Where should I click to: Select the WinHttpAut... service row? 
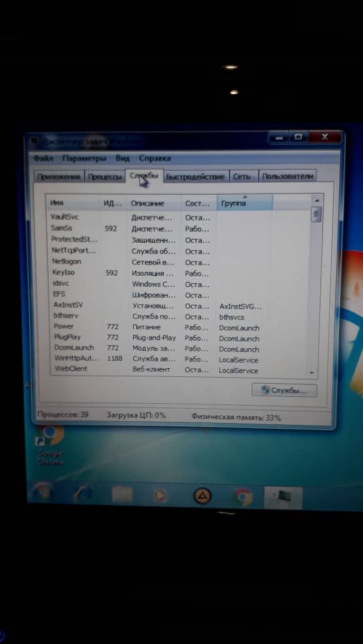179,359
